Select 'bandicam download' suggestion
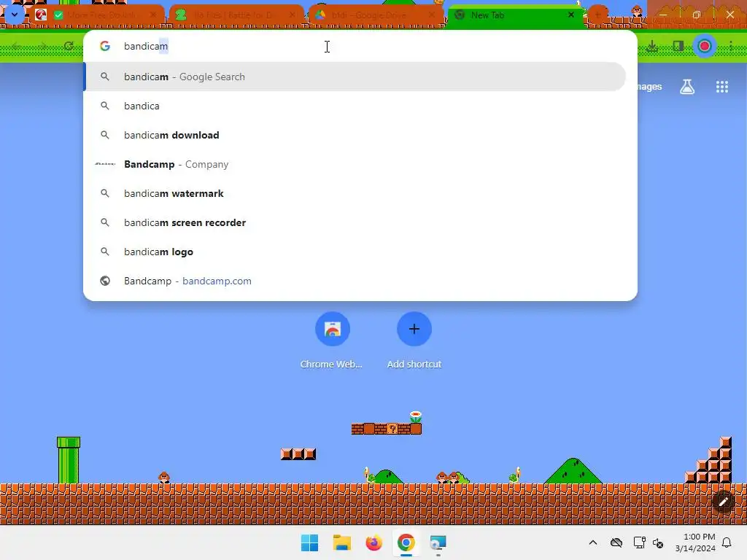 (355, 135)
